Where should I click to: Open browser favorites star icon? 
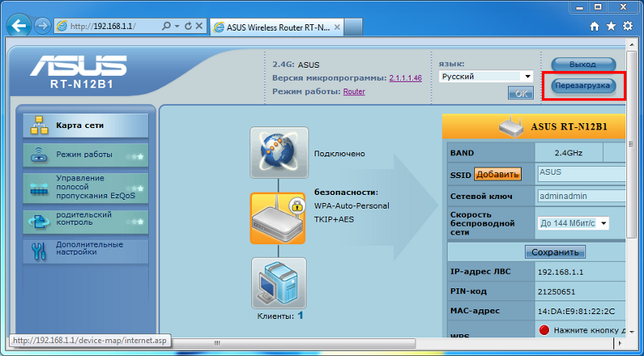612,27
